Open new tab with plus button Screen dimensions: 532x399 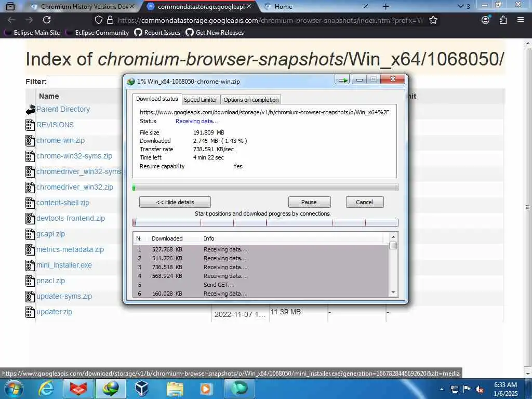pos(385,6)
